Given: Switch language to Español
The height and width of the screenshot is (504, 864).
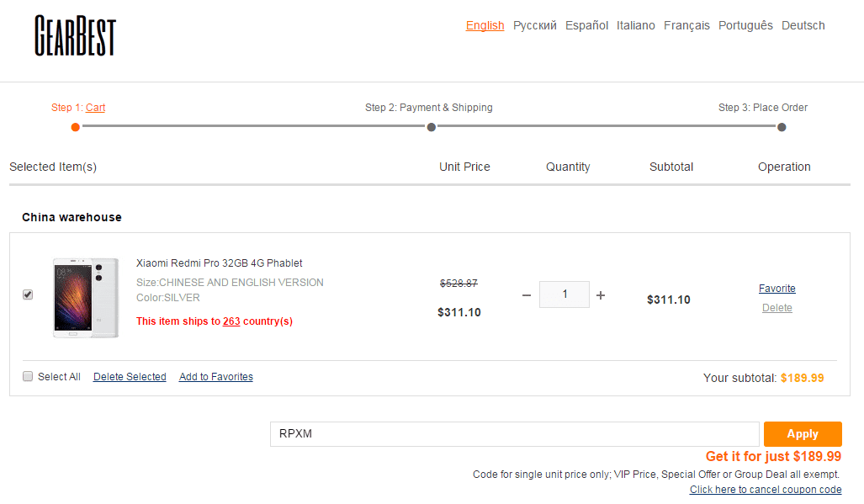Looking at the screenshot, I should tap(586, 25).
